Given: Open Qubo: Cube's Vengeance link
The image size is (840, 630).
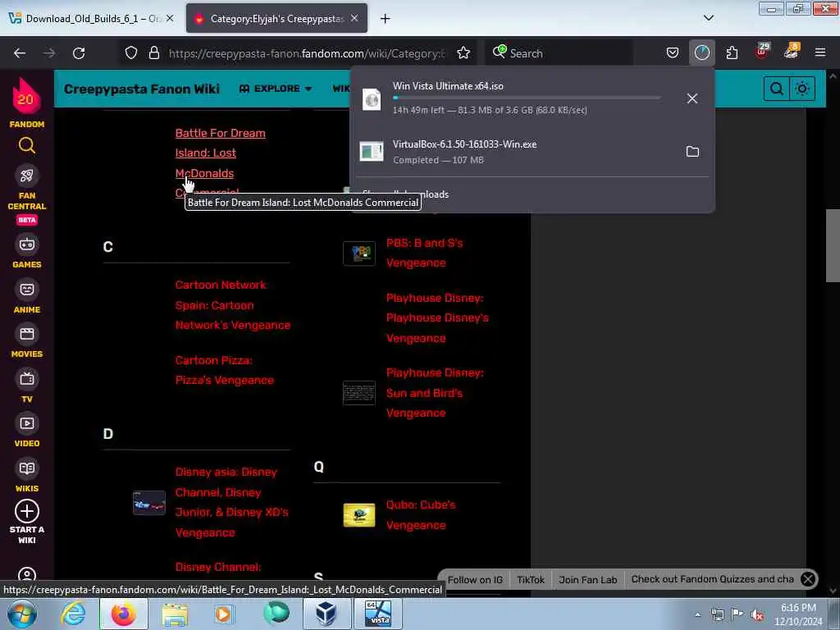Looking at the screenshot, I should pos(421,515).
